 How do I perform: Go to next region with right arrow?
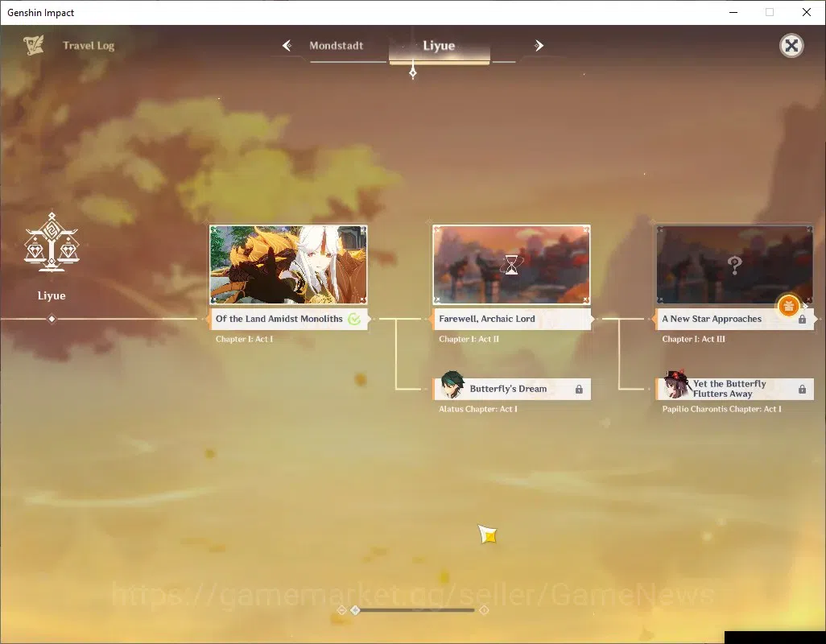click(539, 46)
